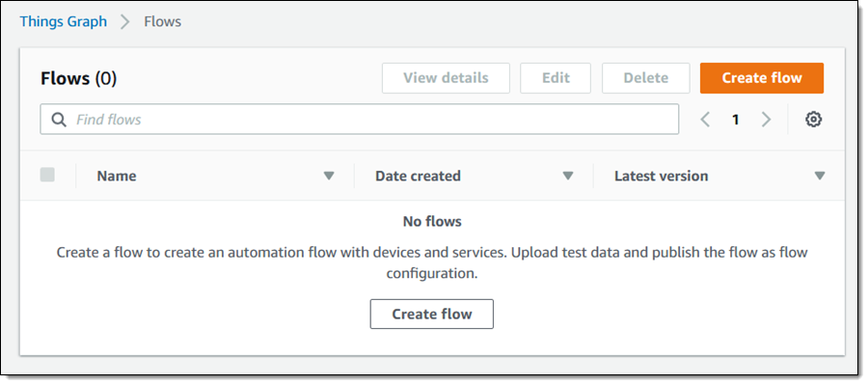Click the View details button

(x=446, y=77)
